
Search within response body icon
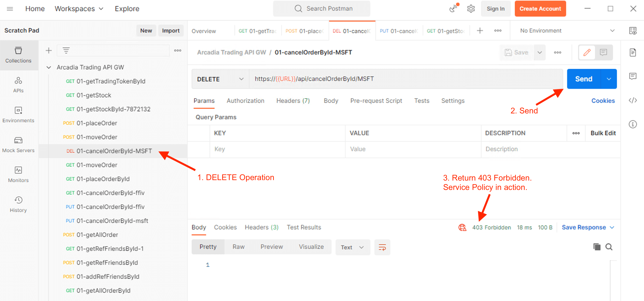click(x=609, y=247)
